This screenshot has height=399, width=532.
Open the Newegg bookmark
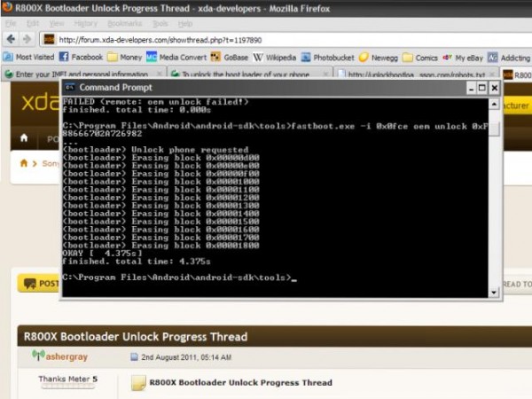pyautogui.click(x=379, y=58)
